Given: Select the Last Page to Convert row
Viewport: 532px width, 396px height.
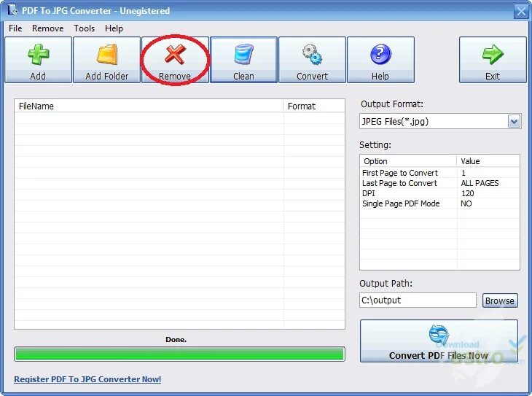Looking at the screenshot, I should click(439, 183).
